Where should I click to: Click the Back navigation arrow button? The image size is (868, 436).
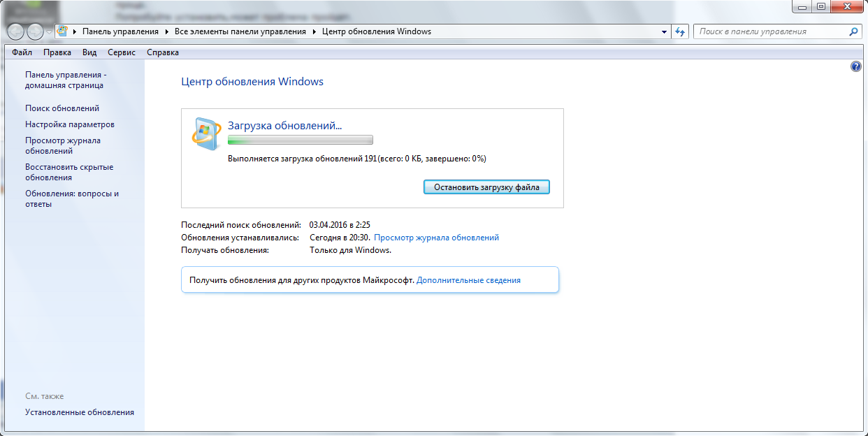tap(15, 31)
